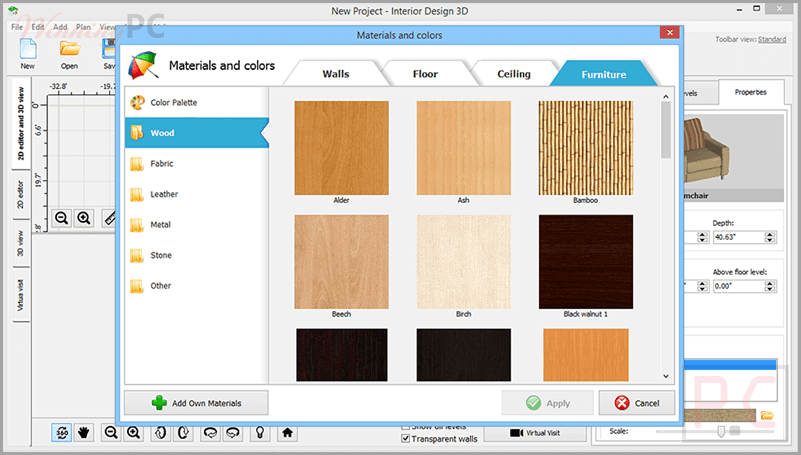
Task: Start Virtual Visit with camera button
Action: (535, 433)
